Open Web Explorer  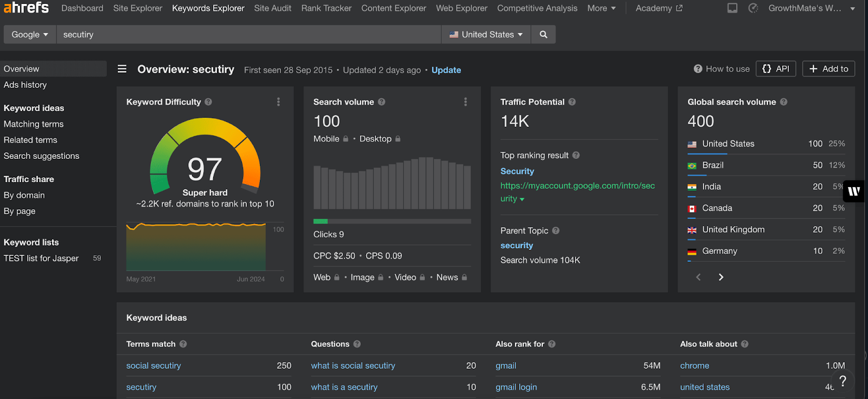pyautogui.click(x=462, y=8)
